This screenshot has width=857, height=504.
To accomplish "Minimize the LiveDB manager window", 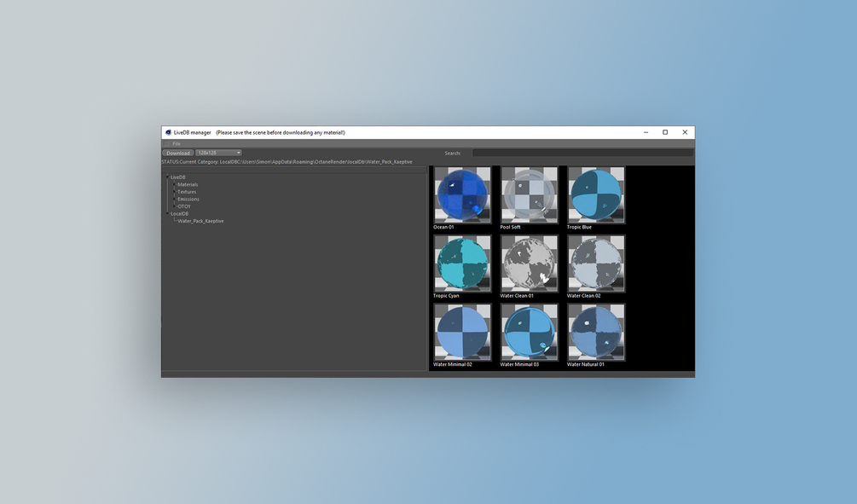I will pos(646,132).
